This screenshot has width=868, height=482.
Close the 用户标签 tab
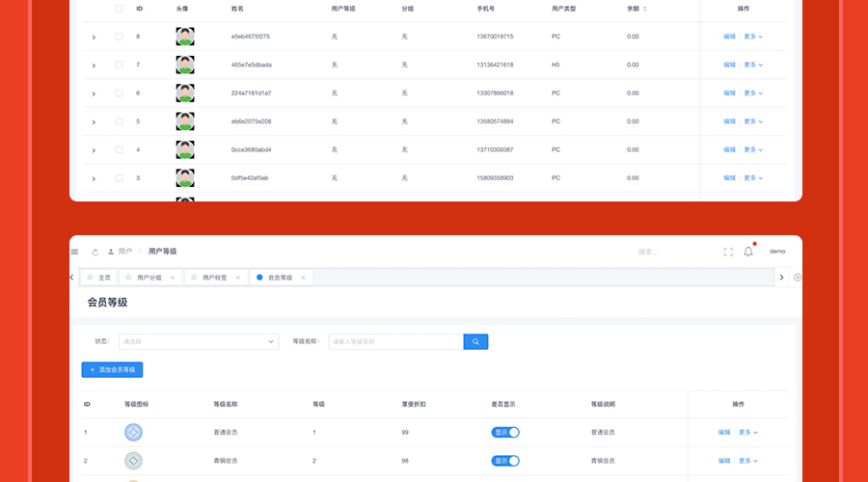click(238, 278)
